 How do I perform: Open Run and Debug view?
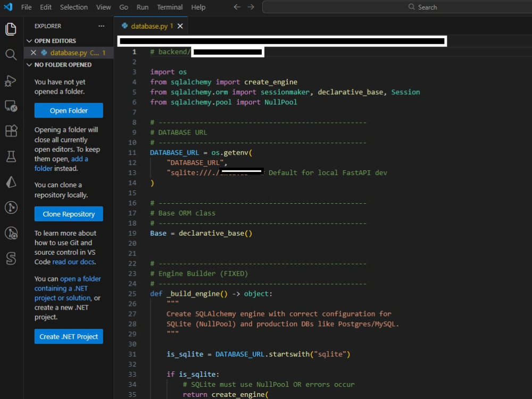(x=11, y=81)
